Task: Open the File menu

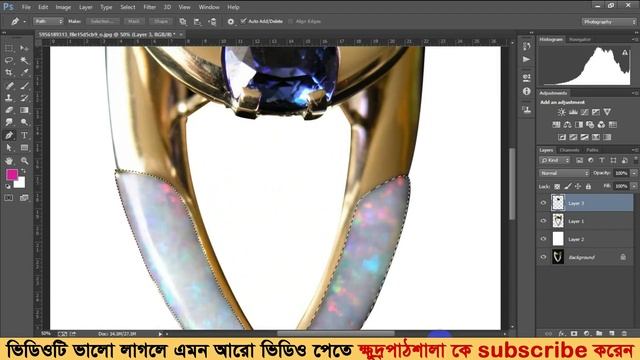Action: pos(26,7)
